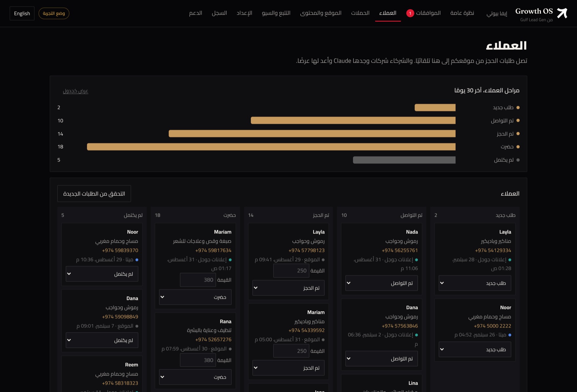Click the Growth OS arrow logo
Viewport: 577px width, 392px height.
pos(562,13)
